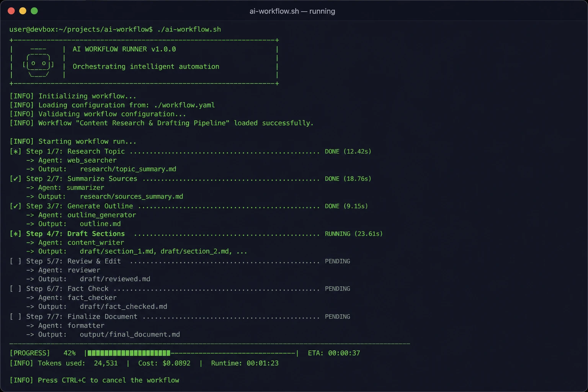The width and height of the screenshot is (588, 392).
Task: Click output path 'outline.md'
Action: point(100,224)
